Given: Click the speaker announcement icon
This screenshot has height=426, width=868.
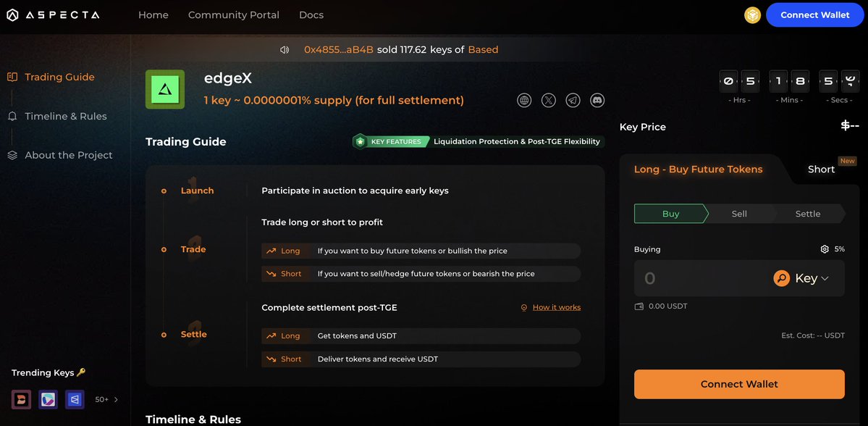Looking at the screenshot, I should [x=285, y=50].
